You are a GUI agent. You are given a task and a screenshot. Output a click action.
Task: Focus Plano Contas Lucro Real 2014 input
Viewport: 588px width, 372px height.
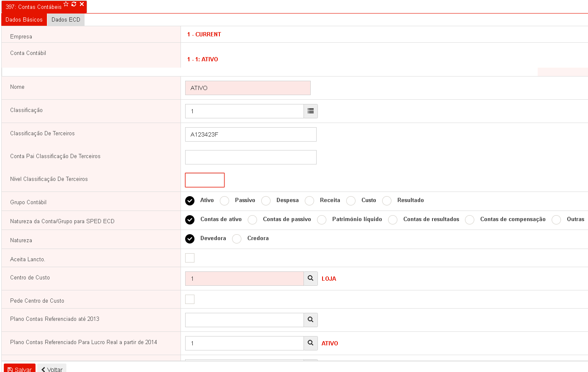pos(244,343)
